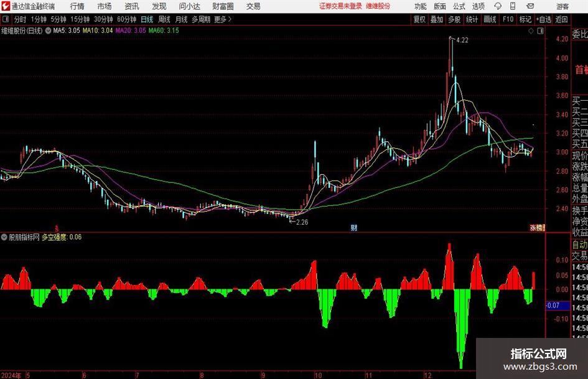The image size is (588, 379).
Task: Click the diamond icon above price axis
Action: [x=531, y=30]
